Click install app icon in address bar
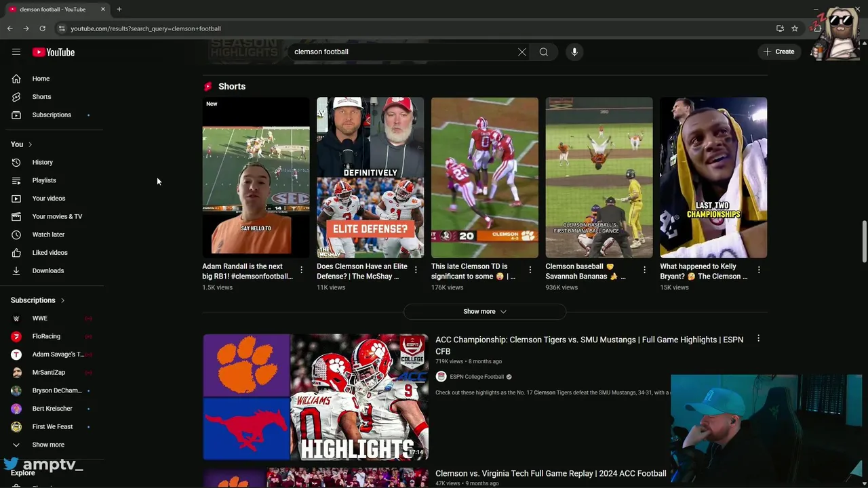Viewport: 868px width, 488px height. pos(780,28)
